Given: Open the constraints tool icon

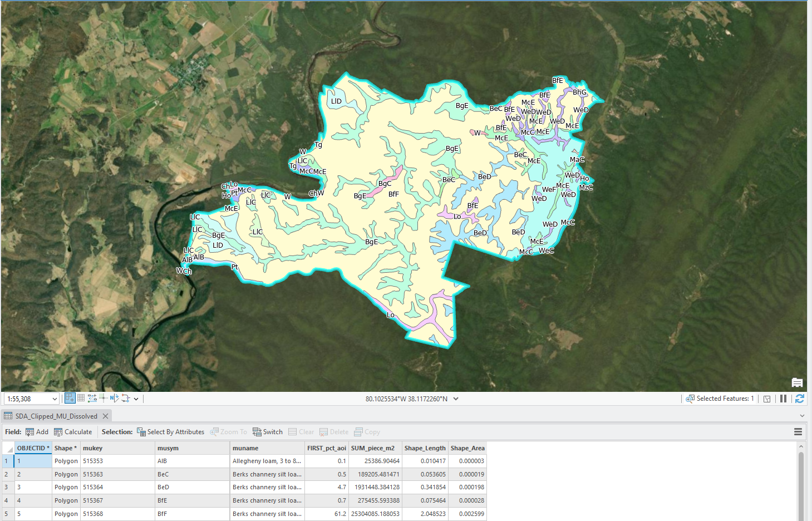Looking at the screenshot, I should tap(92, 398).
